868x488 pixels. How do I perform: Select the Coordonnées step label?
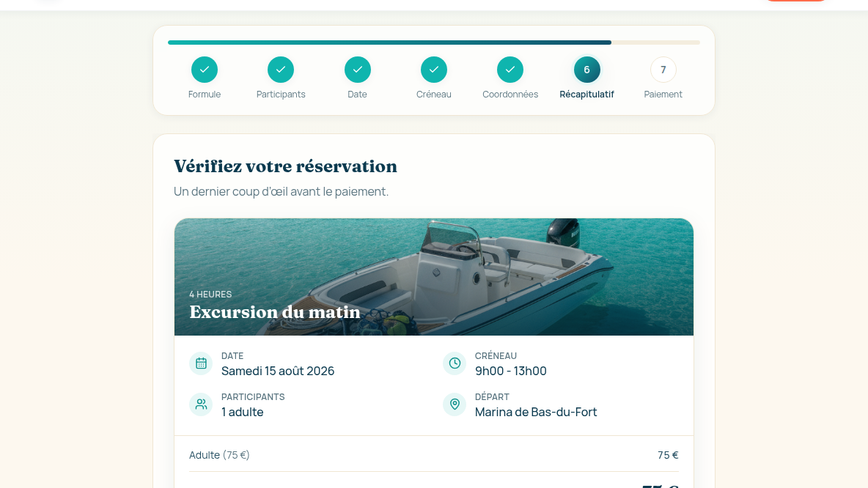coord(510,94)
